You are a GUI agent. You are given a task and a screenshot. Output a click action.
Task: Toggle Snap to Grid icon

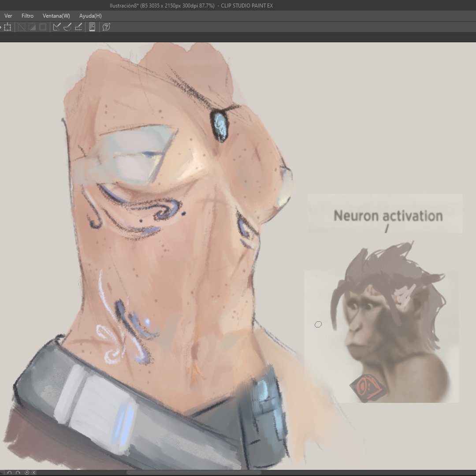click(x=78, y=27)
